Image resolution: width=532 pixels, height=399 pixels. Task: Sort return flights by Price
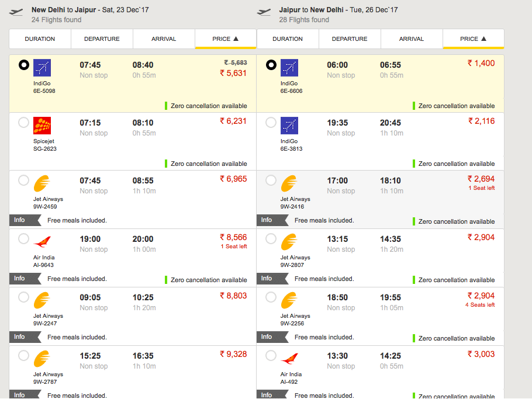474,39
